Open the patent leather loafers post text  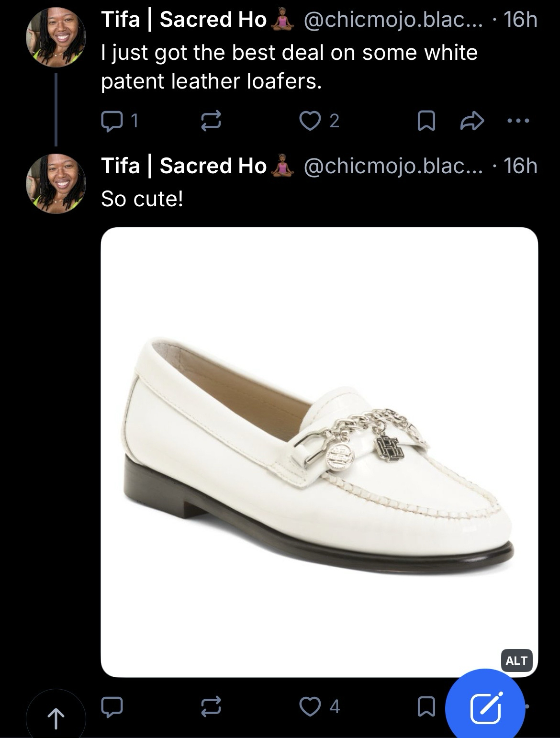pos(289,67)
